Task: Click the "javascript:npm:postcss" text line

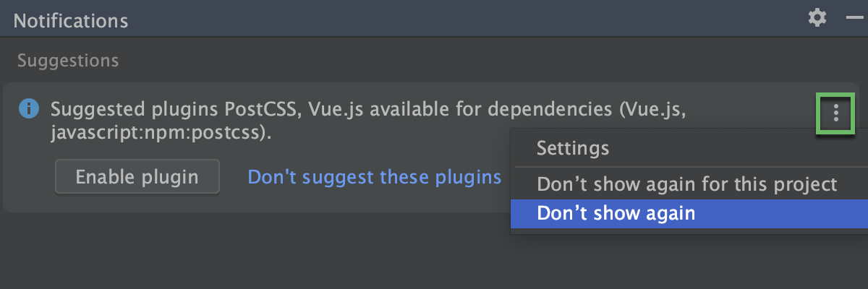Action: (x=161, y=134)
